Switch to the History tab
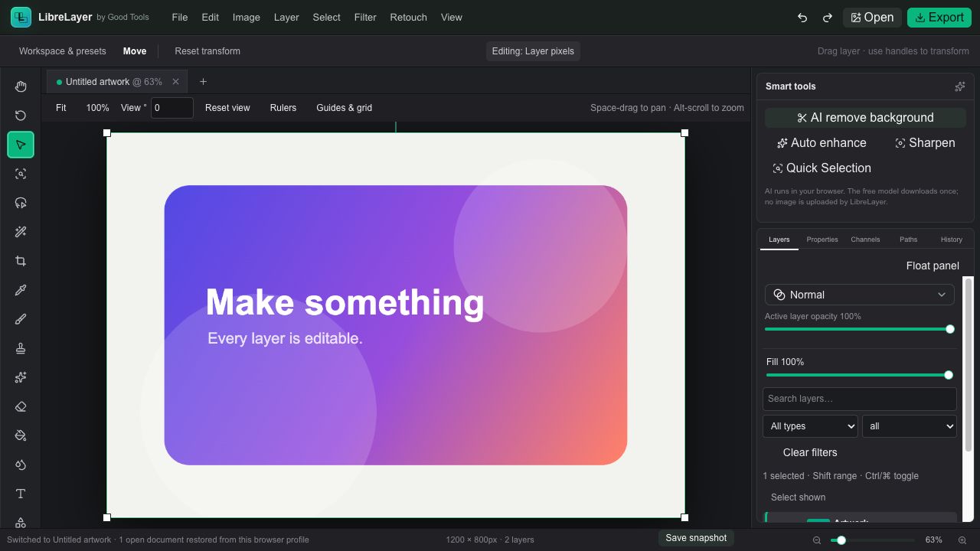Screen dimensions: 980x551 tap(952, 240)
